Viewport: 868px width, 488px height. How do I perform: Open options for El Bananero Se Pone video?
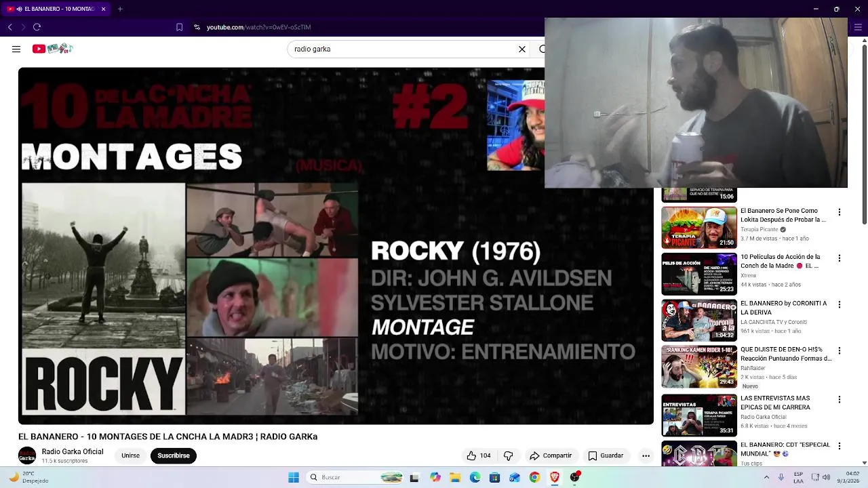pyautogui.click(x=840, y=212)
